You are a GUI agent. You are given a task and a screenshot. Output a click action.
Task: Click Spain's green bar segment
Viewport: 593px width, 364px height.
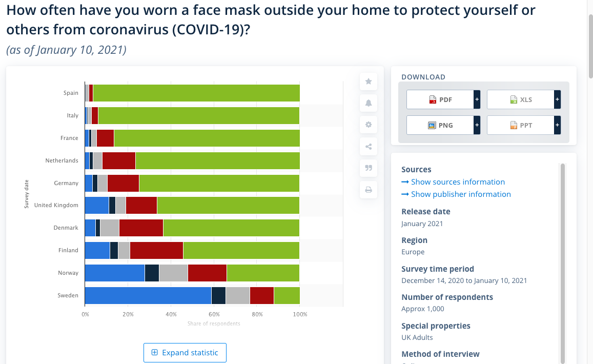[196, 93]
